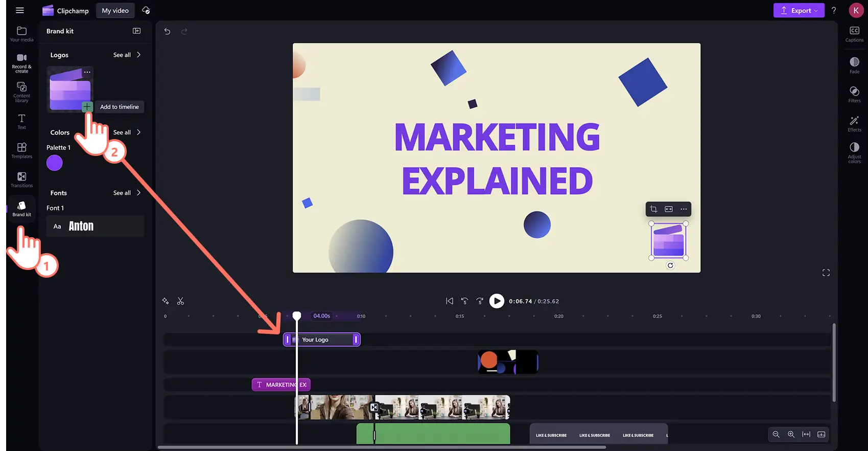
Task: Forward five seconds
Action: click(x=480, y=301)
